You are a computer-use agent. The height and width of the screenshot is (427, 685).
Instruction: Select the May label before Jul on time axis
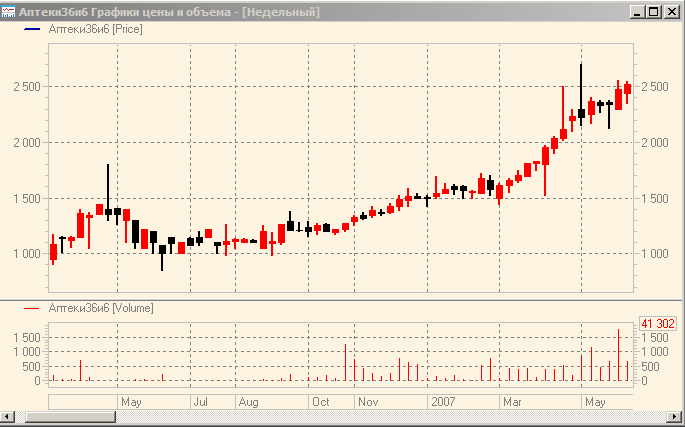pyautogui.click(x=131, y=402)
